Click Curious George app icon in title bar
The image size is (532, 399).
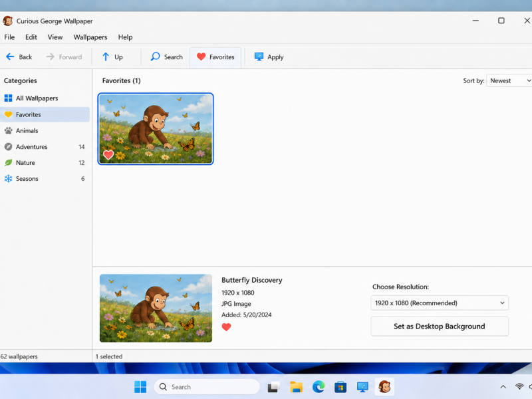pyautogui.click(x=8, y=21)
